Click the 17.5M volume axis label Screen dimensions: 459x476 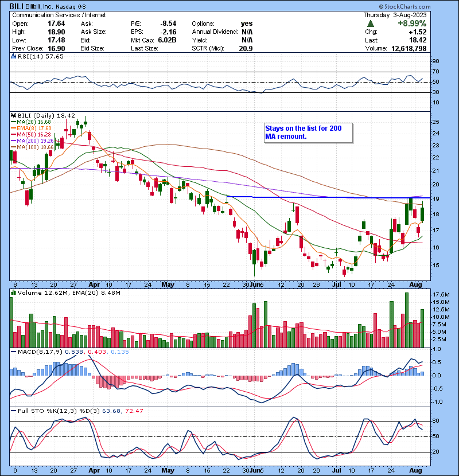pyautogui.click(x=441, y=294)
